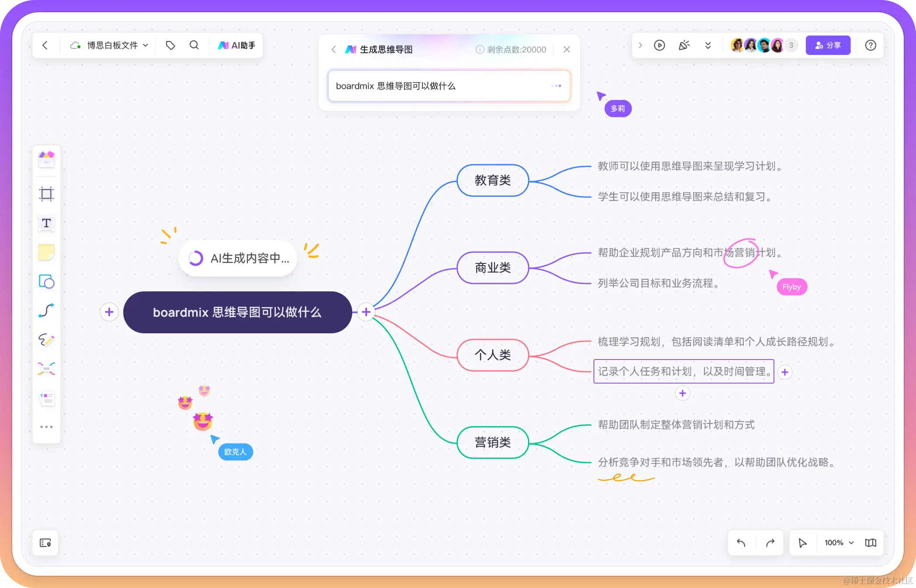Open the search on the top bar
The image size is (916, 588).
coord(194,45)
